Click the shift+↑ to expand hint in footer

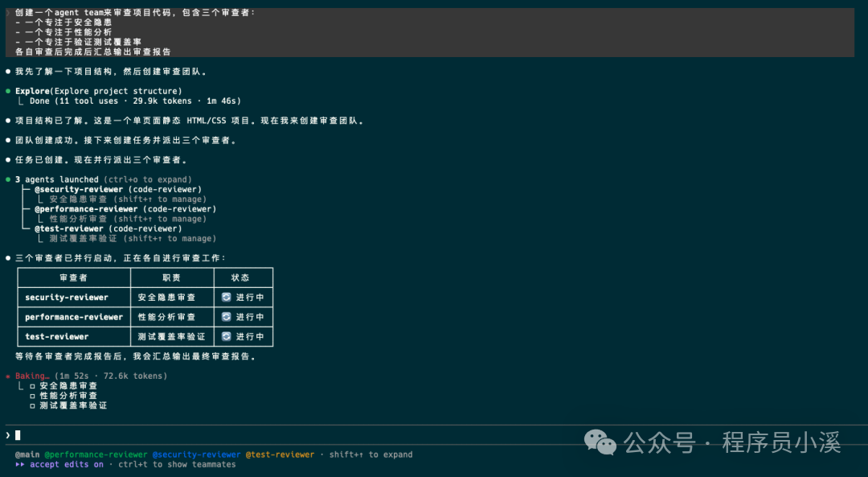371,454
